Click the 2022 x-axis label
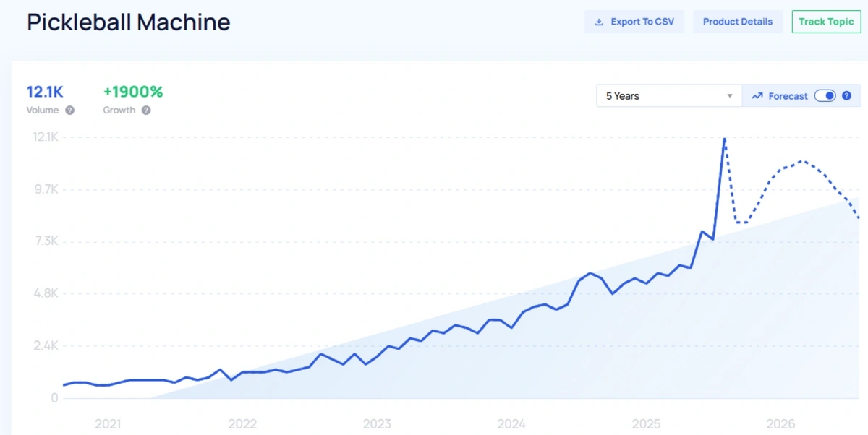Viewport: 868px width, 435px height. (x=242, y=424)
